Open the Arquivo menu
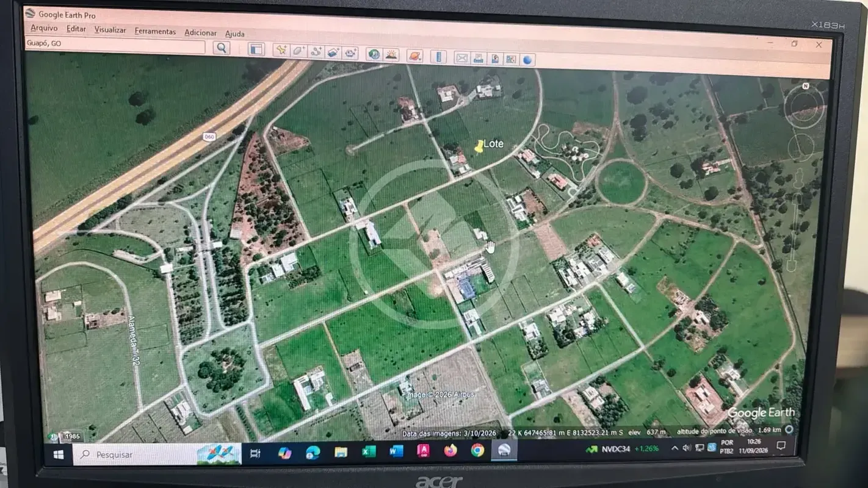 pos(44,28)
